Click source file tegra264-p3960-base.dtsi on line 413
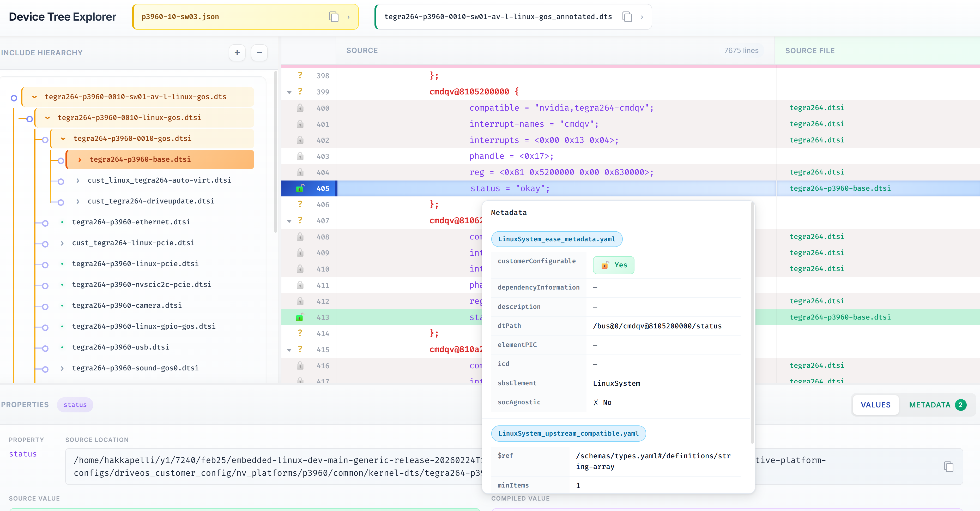 840,317
